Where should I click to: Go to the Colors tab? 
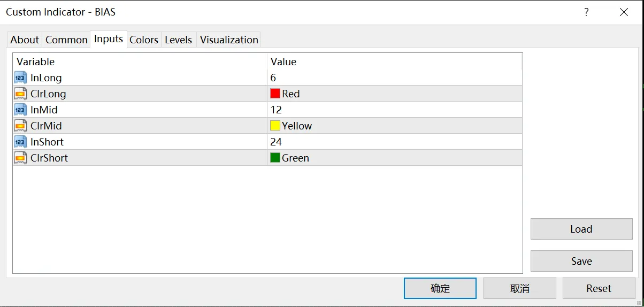144,40
